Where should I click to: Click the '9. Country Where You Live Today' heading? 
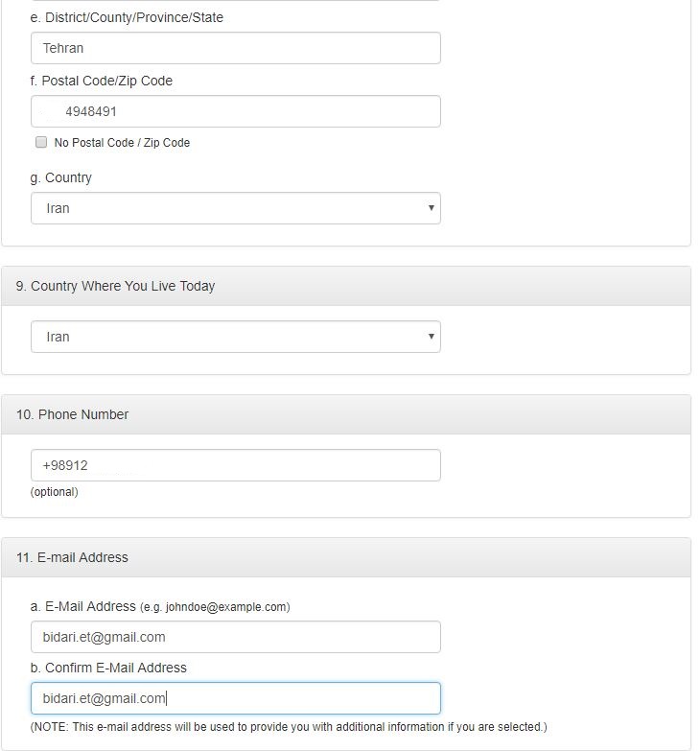coord(115,286)
